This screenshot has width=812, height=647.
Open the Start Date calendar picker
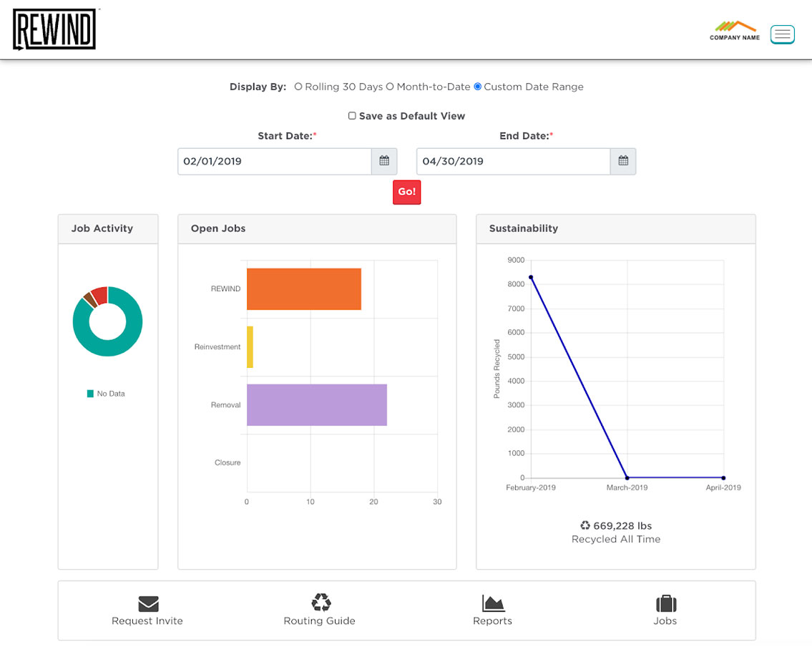tap(384, 161)
